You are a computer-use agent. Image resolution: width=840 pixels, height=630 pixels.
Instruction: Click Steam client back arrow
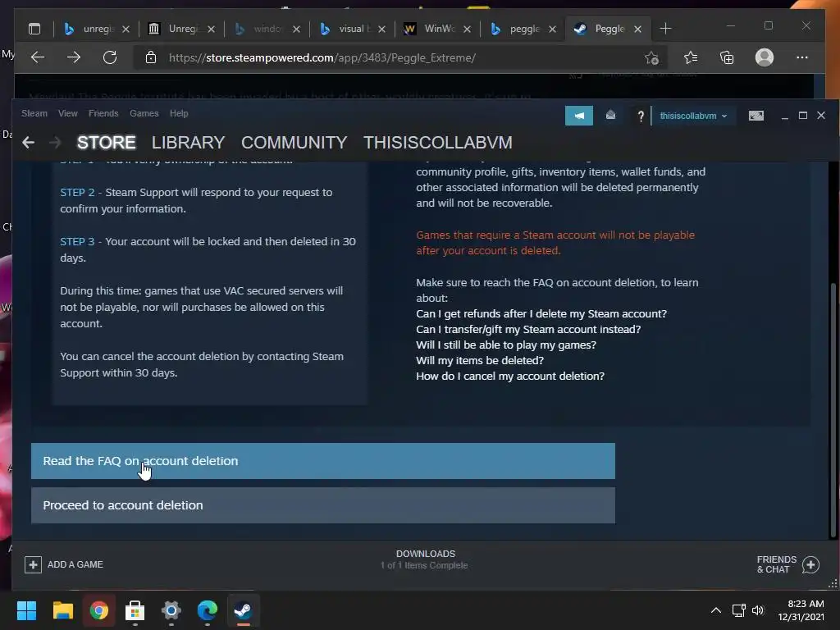[29, 143]
